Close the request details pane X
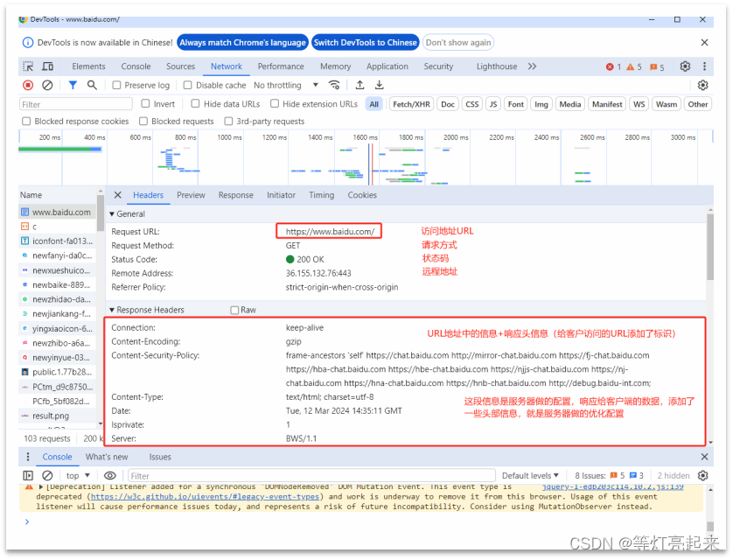This screenshot has height=560, width=733. pyautogui.click(x=118, y=195)
